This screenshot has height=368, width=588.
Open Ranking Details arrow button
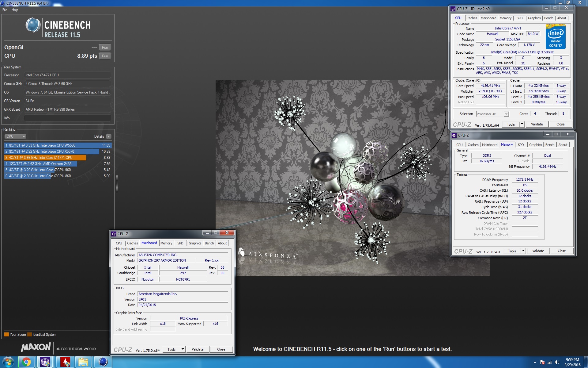click(109, 136)
